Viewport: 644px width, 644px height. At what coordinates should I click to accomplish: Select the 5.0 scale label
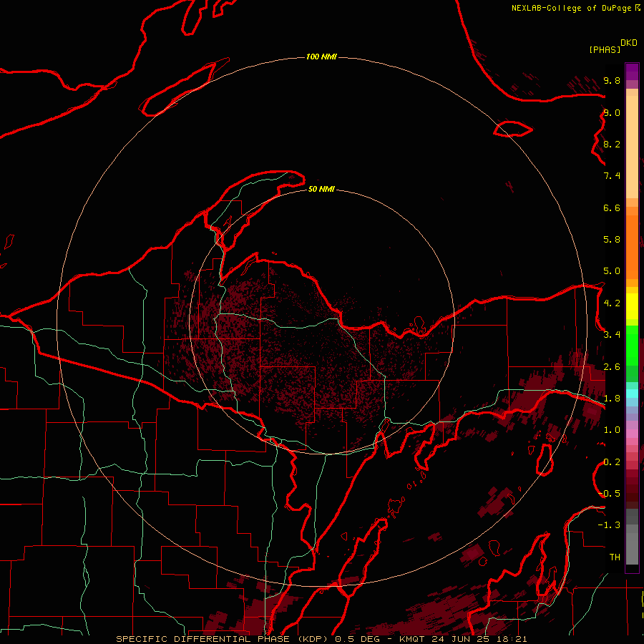(612, 271)
